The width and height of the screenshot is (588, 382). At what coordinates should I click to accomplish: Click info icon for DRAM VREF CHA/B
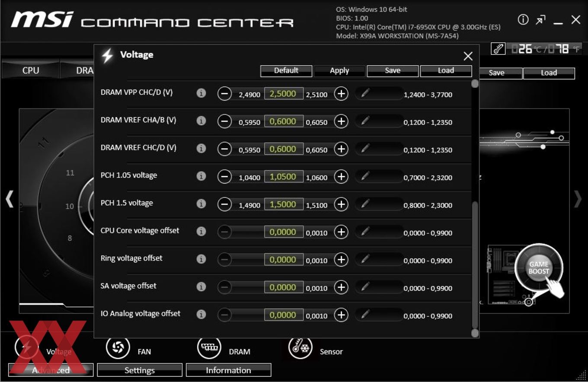point(201,121)
